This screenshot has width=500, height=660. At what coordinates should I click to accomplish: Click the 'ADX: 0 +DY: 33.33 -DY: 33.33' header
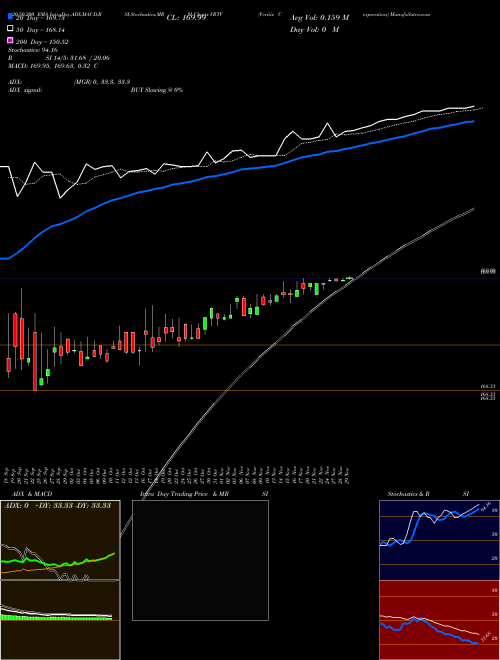58,506
